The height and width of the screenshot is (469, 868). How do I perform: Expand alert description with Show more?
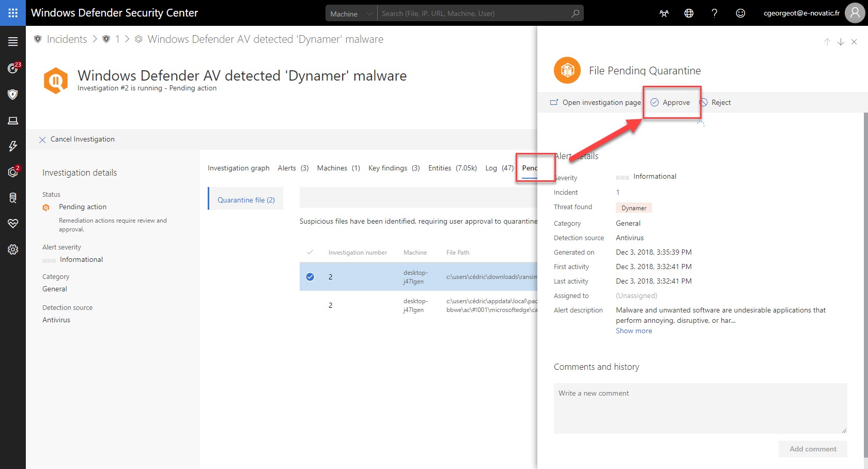point(634,331)
